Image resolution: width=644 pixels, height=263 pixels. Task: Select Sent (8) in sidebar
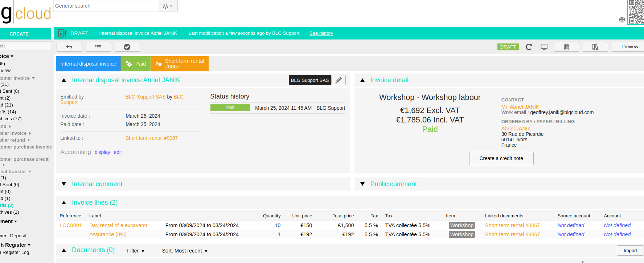coord(10,91)
